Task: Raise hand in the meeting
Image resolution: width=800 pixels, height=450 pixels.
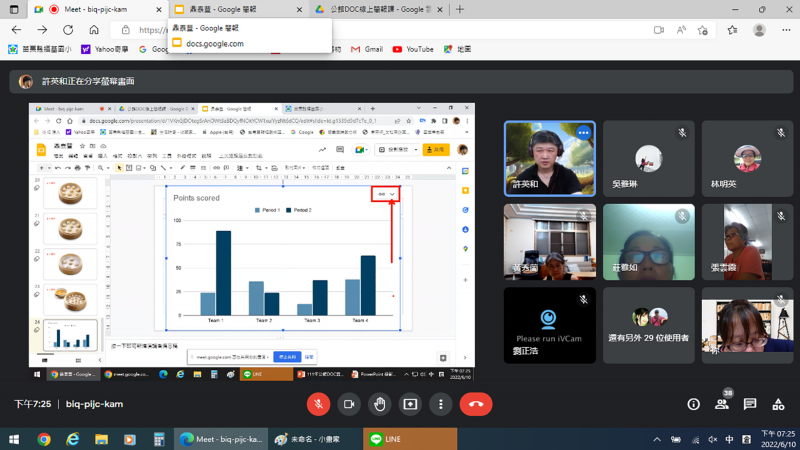Action: coord(380,404)
